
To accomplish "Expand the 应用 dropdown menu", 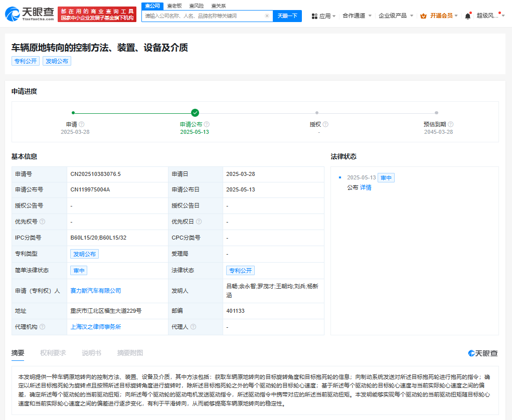I will click(x=324, y=16).
